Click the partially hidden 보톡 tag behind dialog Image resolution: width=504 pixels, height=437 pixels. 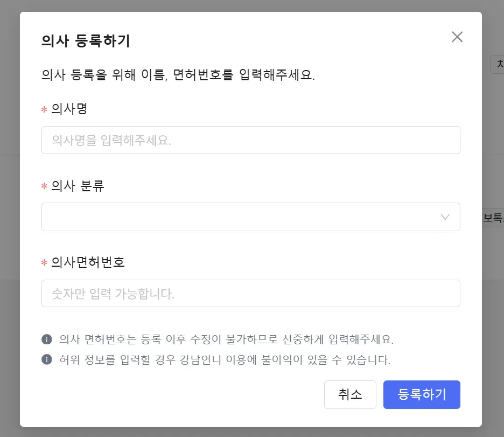(x=493, y=218)
